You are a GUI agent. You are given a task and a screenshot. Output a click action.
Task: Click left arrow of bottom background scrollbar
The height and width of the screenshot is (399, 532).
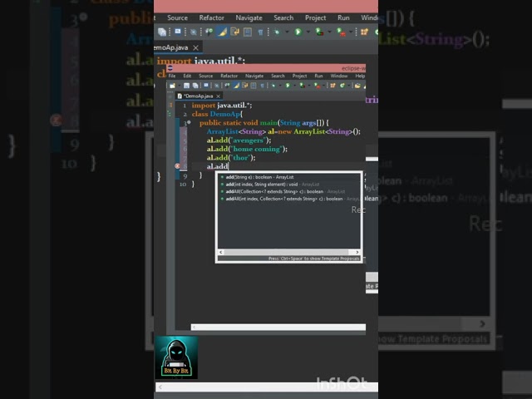pos(160,387)
